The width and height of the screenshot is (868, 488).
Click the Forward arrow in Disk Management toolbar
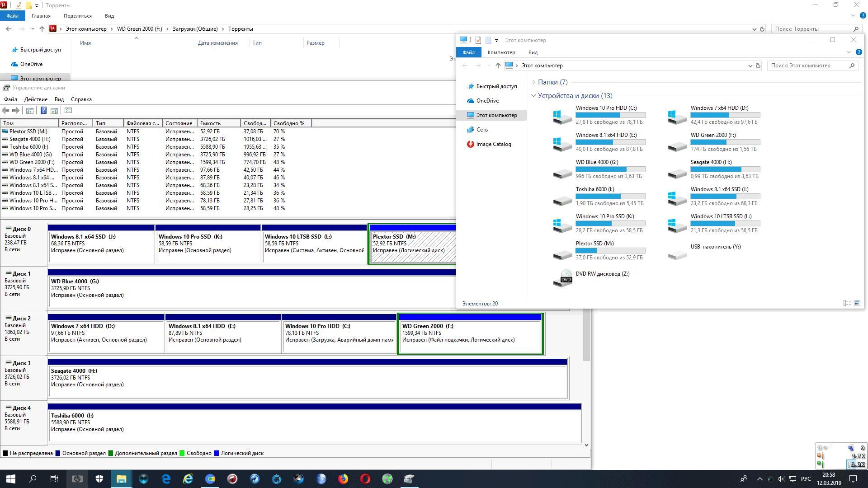[x=16, y=111]
